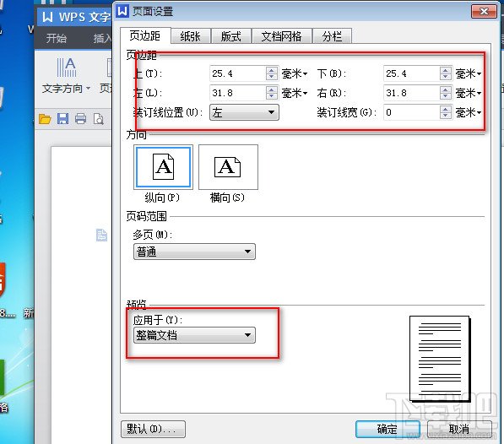Cancel the dialog with 取消
This screenshot has height=444, width=504.
pos(459,429)
